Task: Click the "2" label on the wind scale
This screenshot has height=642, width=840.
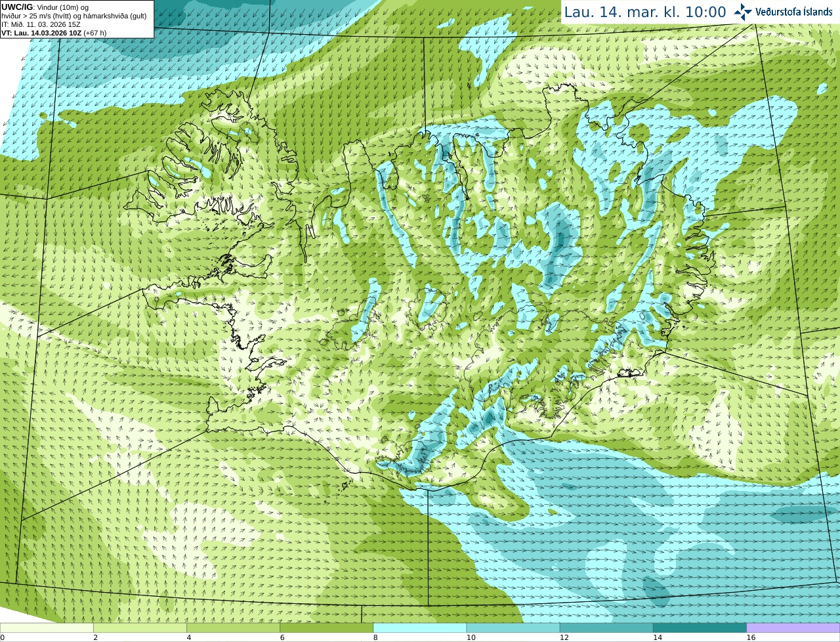Action: [96, 637]
